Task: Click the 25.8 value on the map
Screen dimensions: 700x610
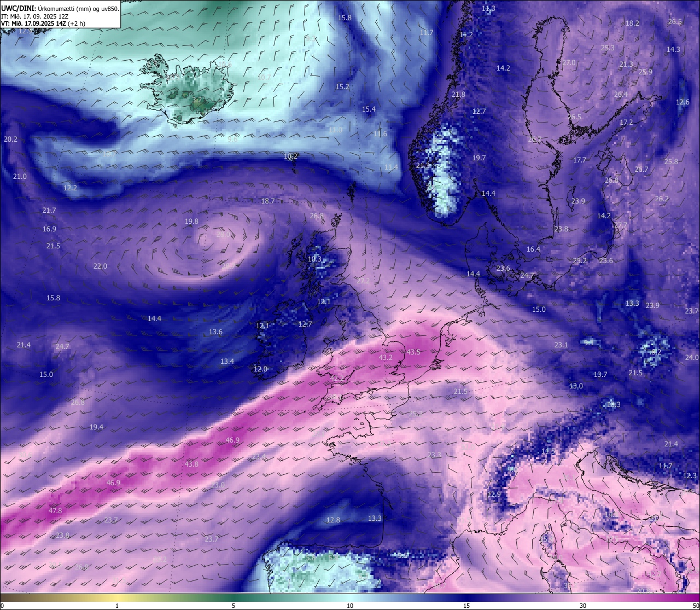Action: coord(671,161)
